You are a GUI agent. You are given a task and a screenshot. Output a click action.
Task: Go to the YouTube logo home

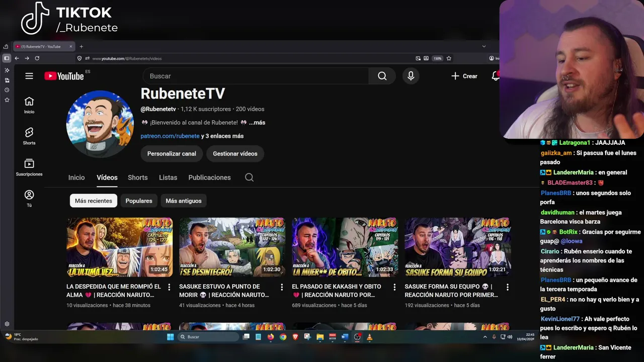(x=64, y=76)
